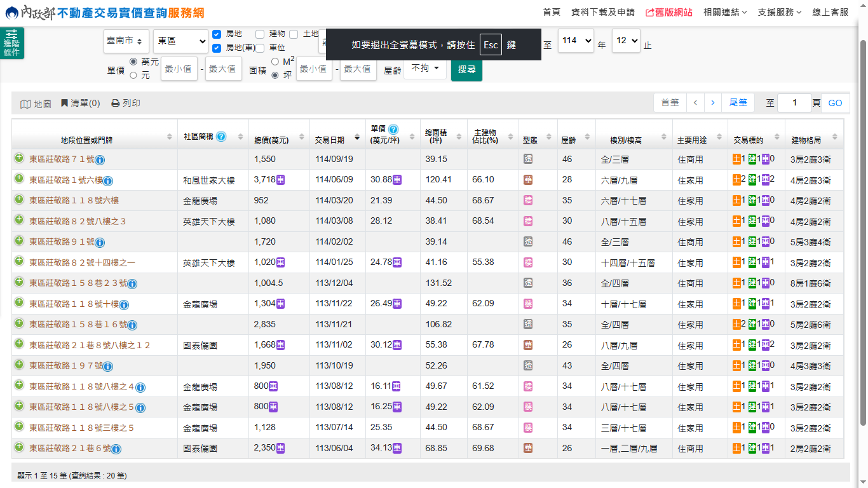Click the 地圖 map view icon
This screenshot has width=868, height=488.
(25, 104)
